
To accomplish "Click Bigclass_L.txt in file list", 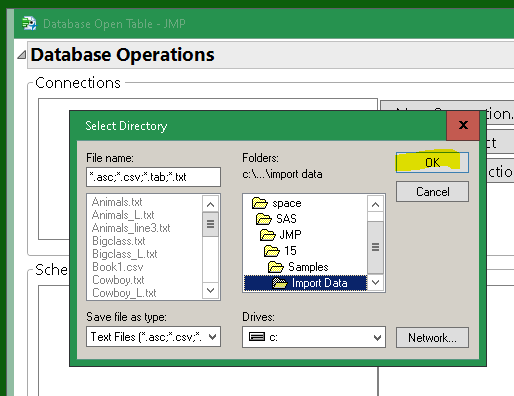I will 125,254.
